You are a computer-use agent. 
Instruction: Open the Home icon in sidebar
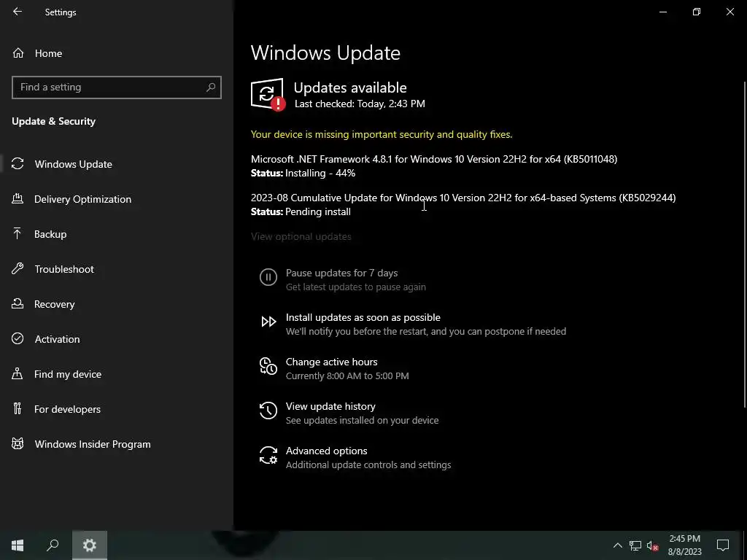point(18,52)
